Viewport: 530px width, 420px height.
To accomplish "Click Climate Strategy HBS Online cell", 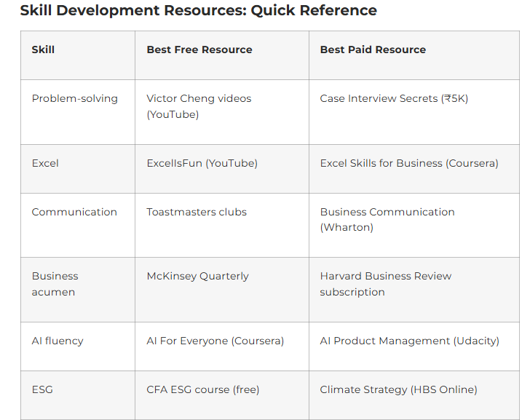I will point(398,389).
